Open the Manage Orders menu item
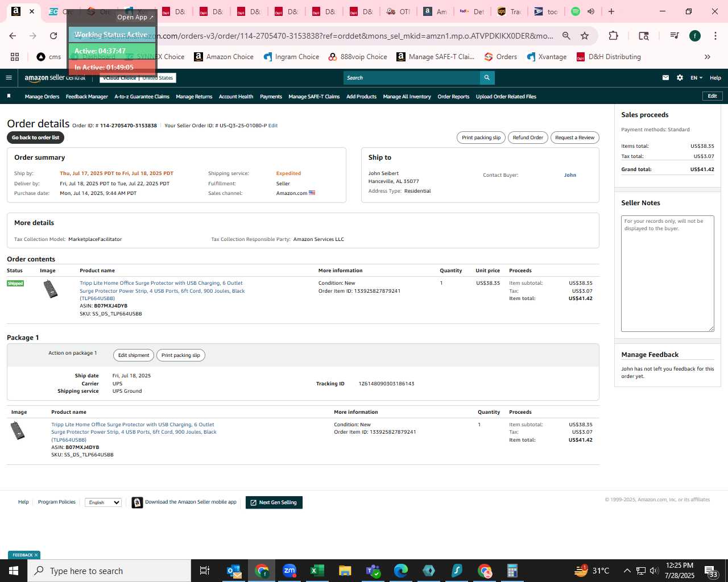The height and width of the screenshot is (582, 728). click(42, 97)
